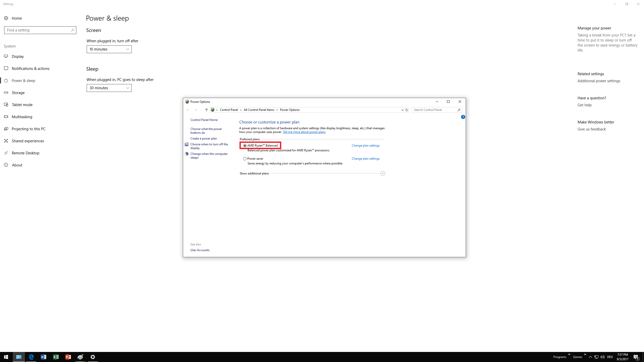Click the Search Control Panel field
Viewport: 644px width, 362px height.
point(435,110)
